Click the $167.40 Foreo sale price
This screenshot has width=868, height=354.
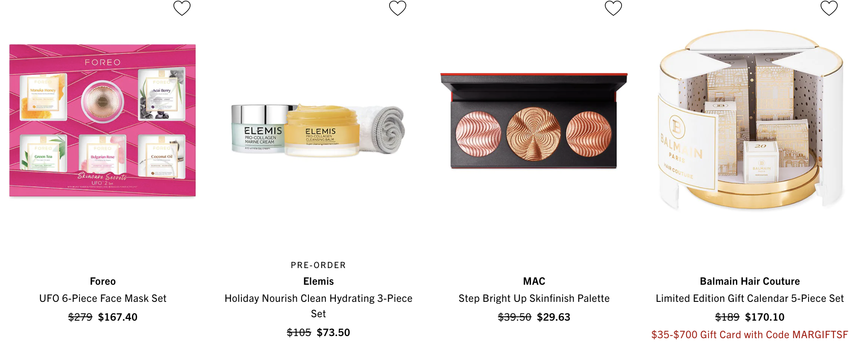click(x=118, y=317)
